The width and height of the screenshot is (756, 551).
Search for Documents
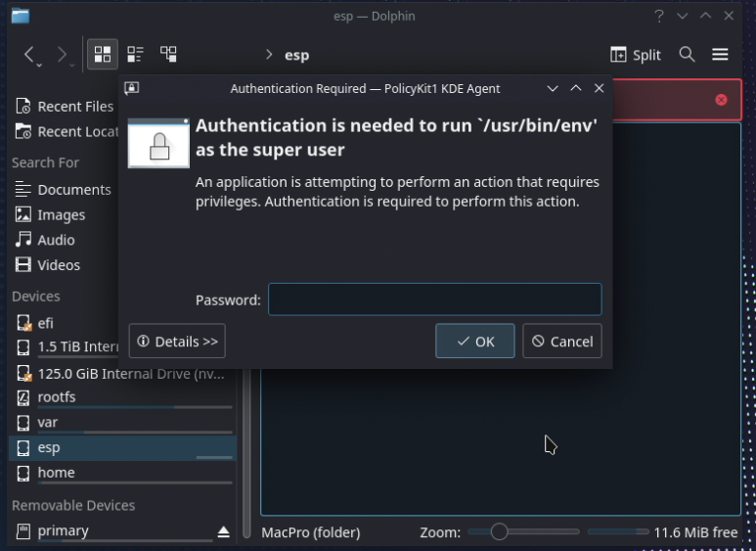[63, 190]
